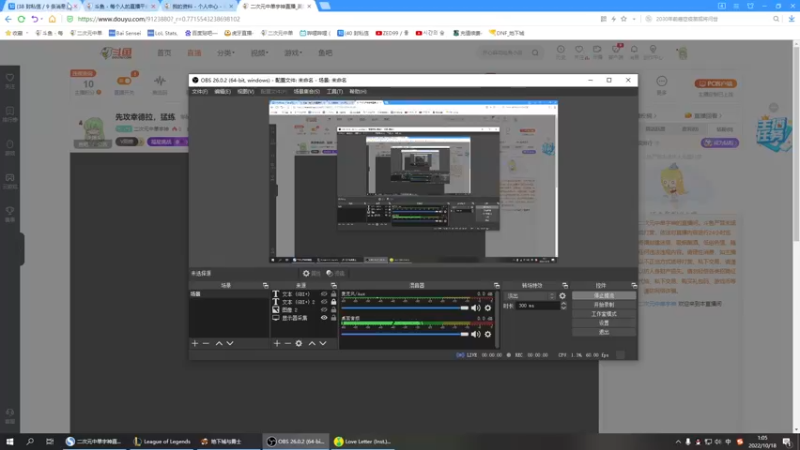This screenshot has height=450, width=800.
Task: Enable 工作室模式 studio mode button
Action: point(604,314)
